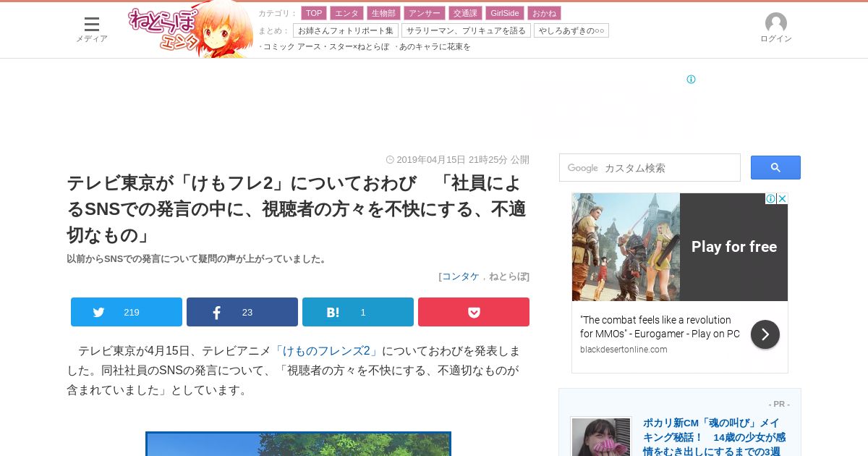Open the ポカリ新CM PR article link
Image resolution: width=868 pixels, height=456 pixels.
pyautogui.click(x=715, y=437)
